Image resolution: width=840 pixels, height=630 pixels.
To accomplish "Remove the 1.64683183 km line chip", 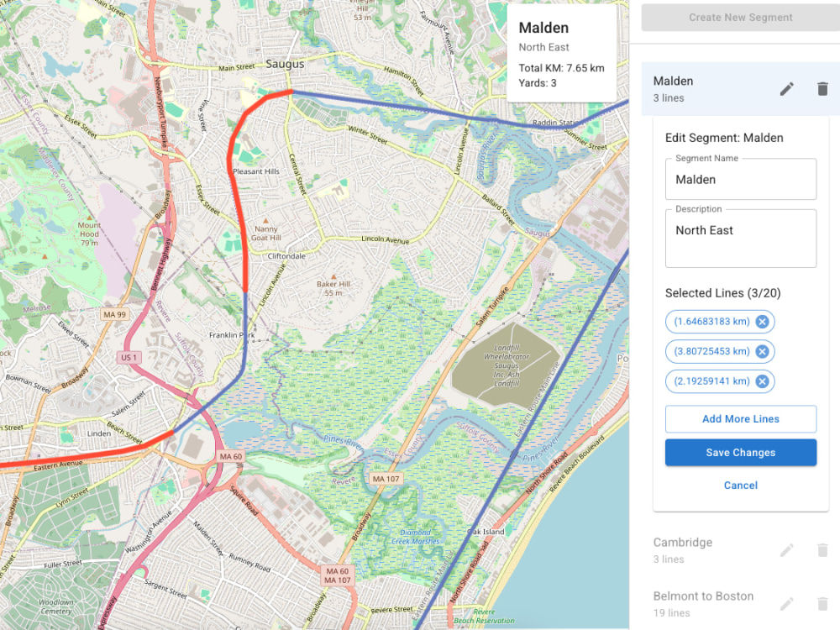I will [x=762, y=322].
